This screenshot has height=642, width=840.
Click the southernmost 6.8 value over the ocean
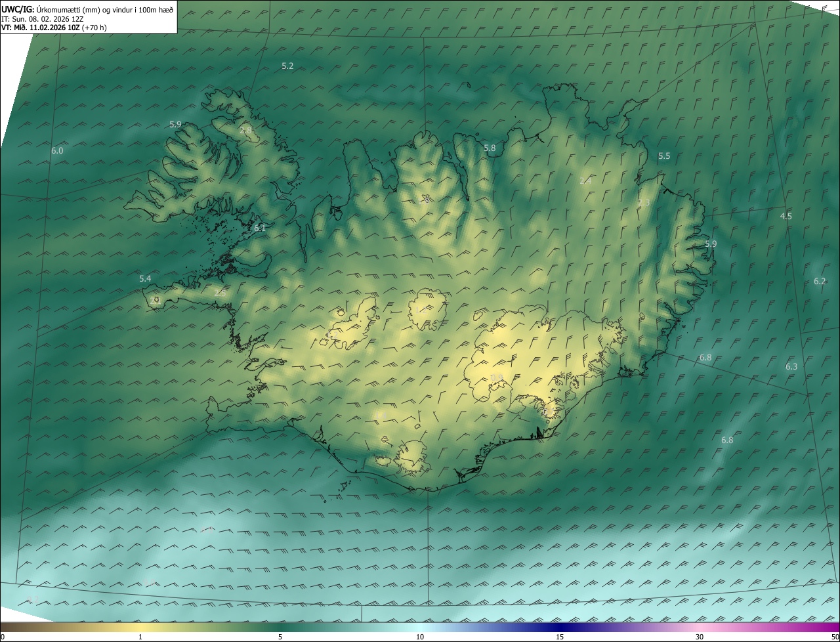[x=727, y=440]
